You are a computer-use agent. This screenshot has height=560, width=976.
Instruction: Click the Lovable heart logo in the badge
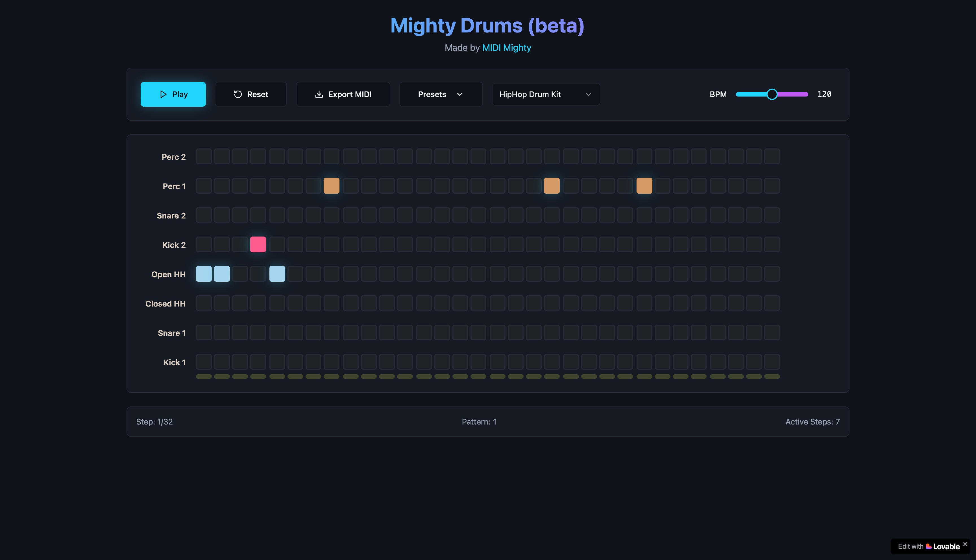pyautogui.click(x=928, y=546)
